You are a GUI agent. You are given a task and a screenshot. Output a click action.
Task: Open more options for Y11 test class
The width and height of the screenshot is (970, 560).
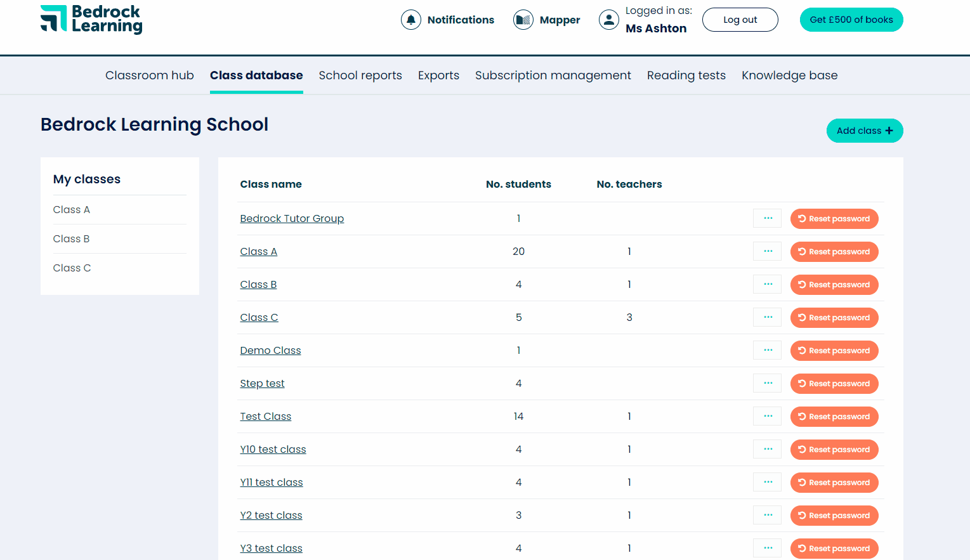pos(768,482)
